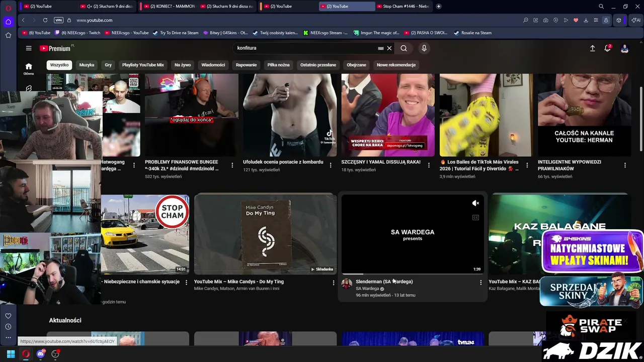Screen dimensions: 644x362
Task: Open options for Ufoludek ocenia postacie video
Action: (x=331, y=165)
